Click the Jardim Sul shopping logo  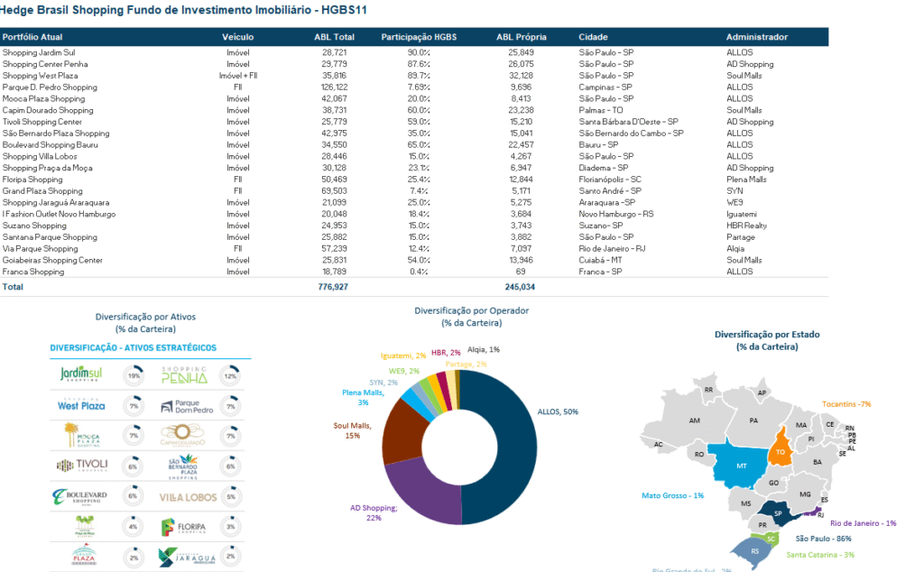point(80,374)
